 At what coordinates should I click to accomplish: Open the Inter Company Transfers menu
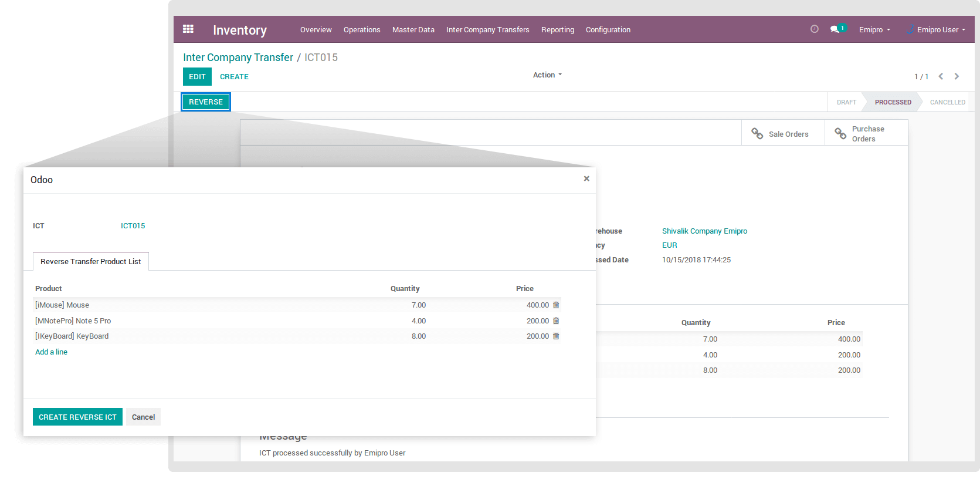click(487, 30)
